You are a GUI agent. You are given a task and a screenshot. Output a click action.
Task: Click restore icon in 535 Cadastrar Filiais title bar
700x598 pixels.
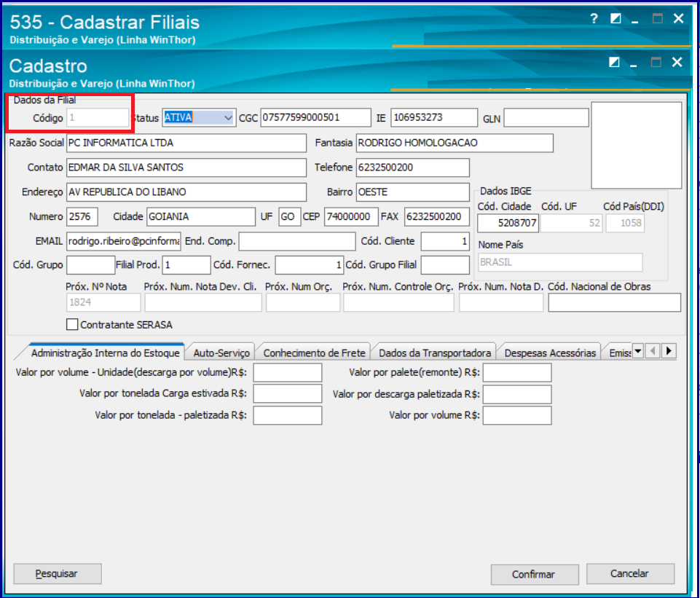(x=616, y=19)
